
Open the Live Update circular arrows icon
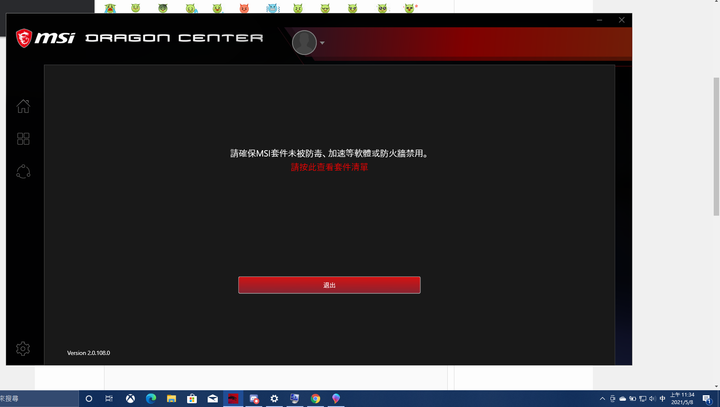23,171
